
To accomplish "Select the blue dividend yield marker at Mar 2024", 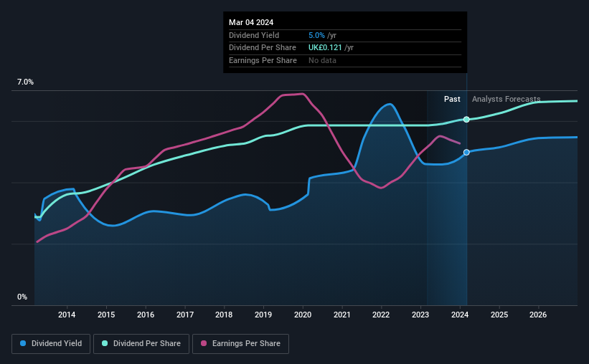I will tap(466, 152).
